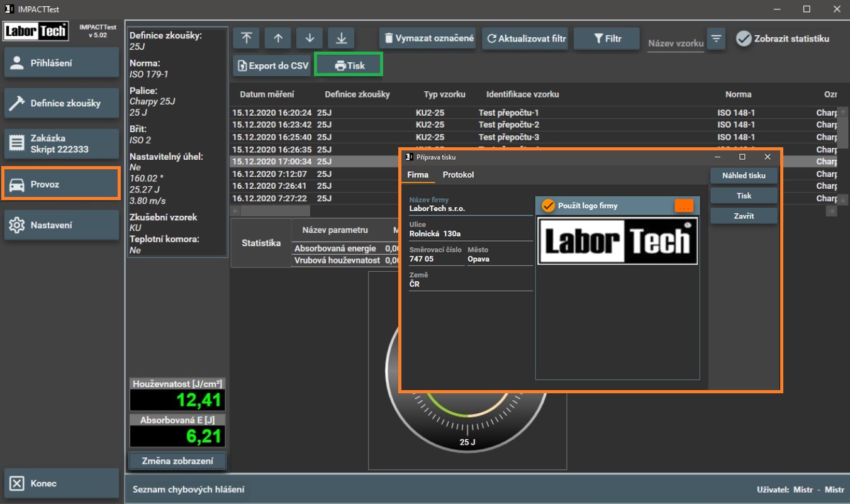Open the filter options lines icon
The width and height of the screenshot is (850, 504).
pos(716,38)
